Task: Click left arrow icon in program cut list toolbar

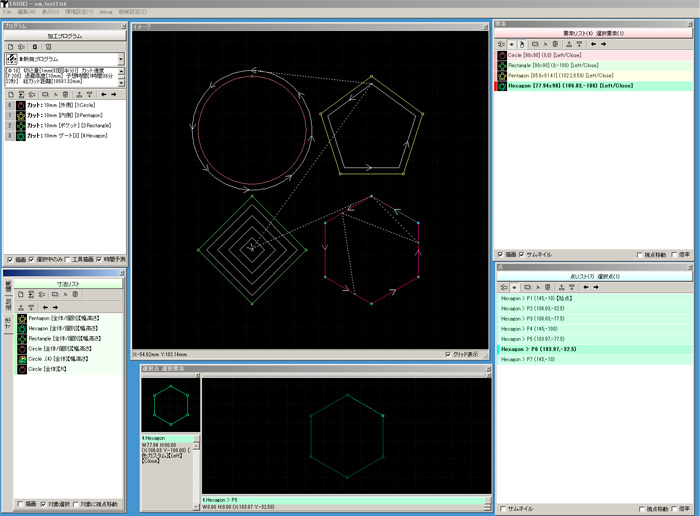Action: click(104, 95)
